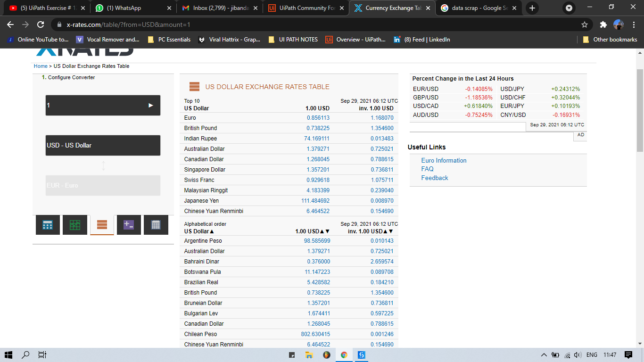
Task: Open the Chrome Extensions puzzle icon
Action: [603, 25]
